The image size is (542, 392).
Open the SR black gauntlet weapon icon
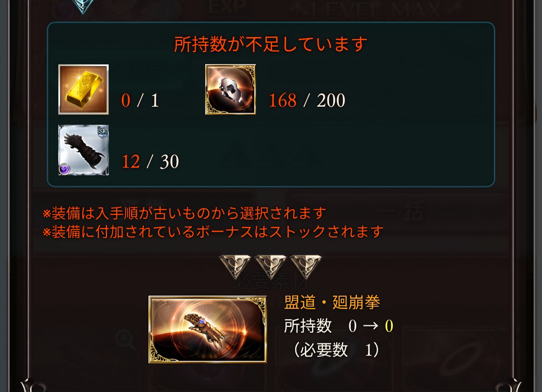pos(83,150)
